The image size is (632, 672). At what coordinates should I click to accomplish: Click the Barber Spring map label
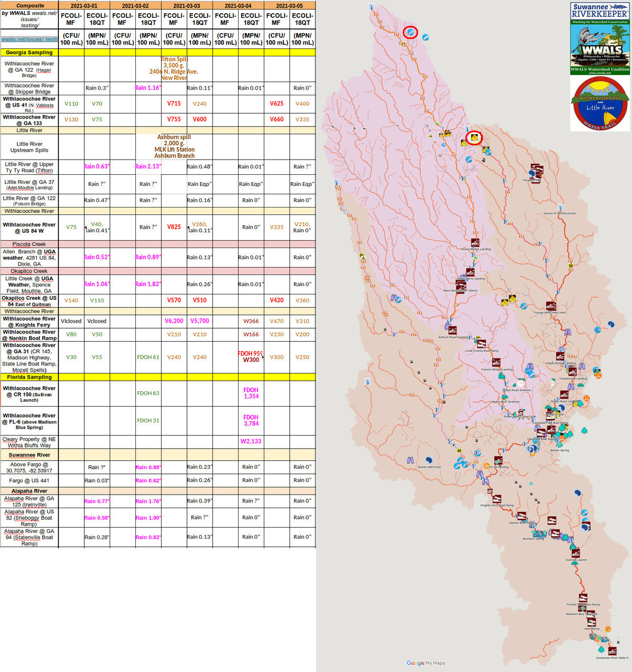(x=559, y=450)
